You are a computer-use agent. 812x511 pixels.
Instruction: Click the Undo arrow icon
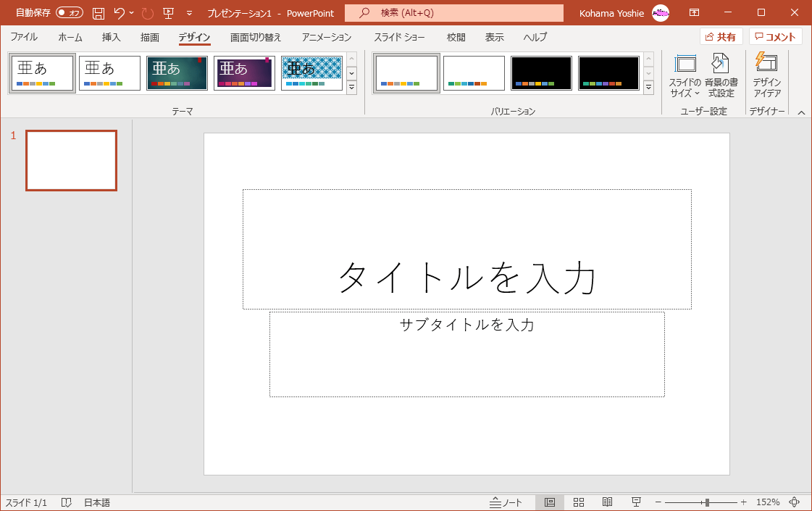coord(120,13)
